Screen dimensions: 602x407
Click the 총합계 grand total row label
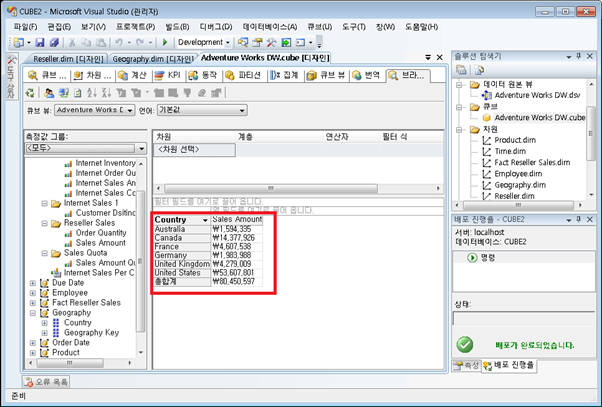point(182,282)
